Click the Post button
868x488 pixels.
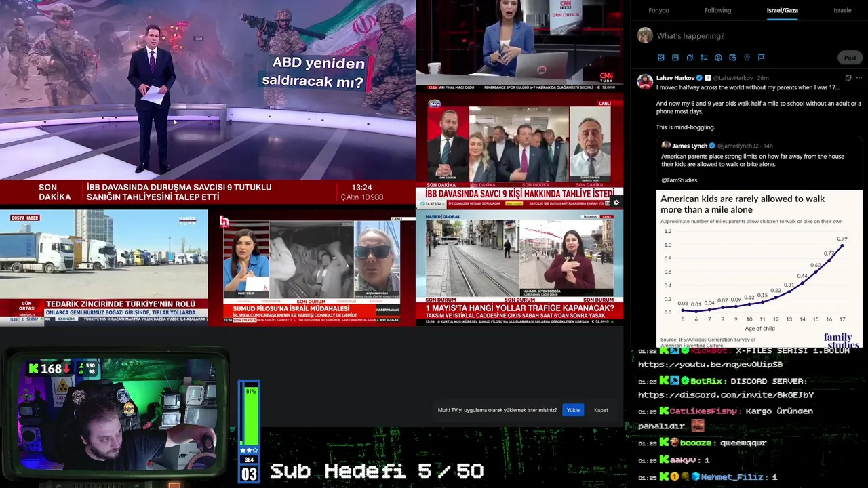pos(850,58)
